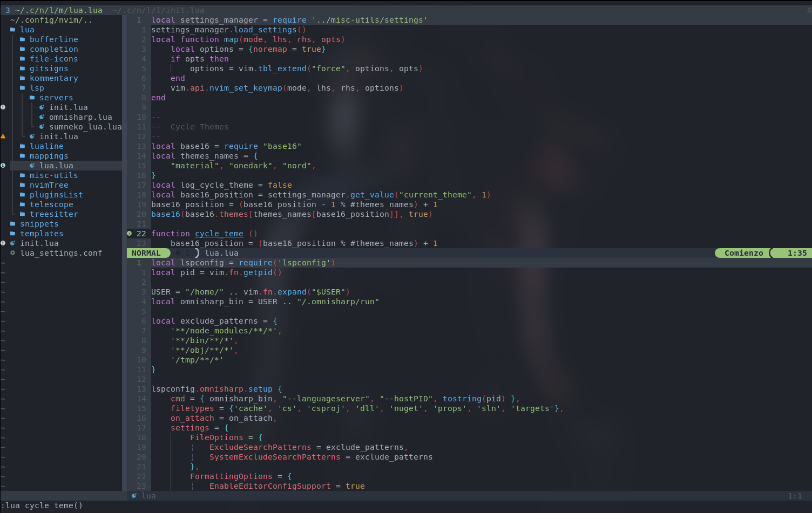
Task: Click the "nord" string in themes_names
Action: pos(297,166)
